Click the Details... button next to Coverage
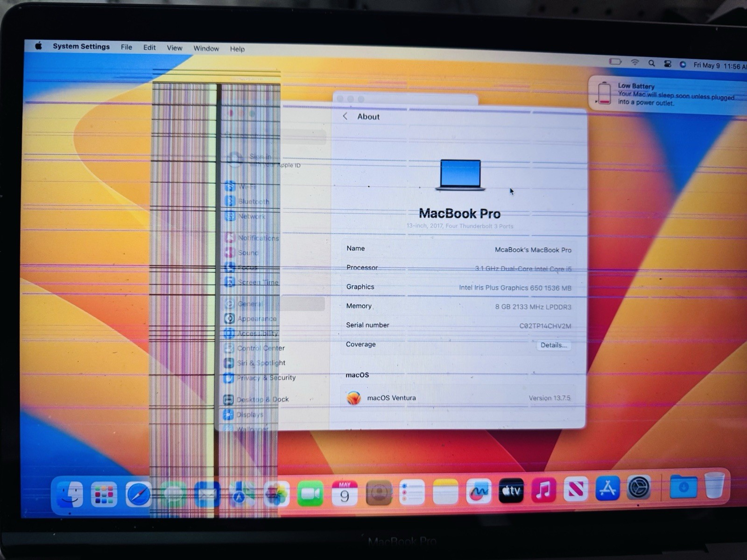Image resolution: width=747 pixels, height=560 pixels. pyautogui.click(x=553, y=345)
